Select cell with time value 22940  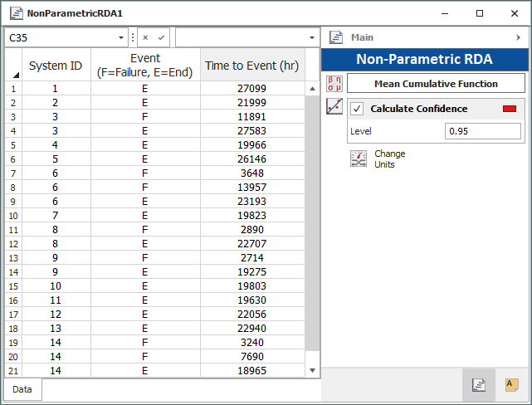252,329
